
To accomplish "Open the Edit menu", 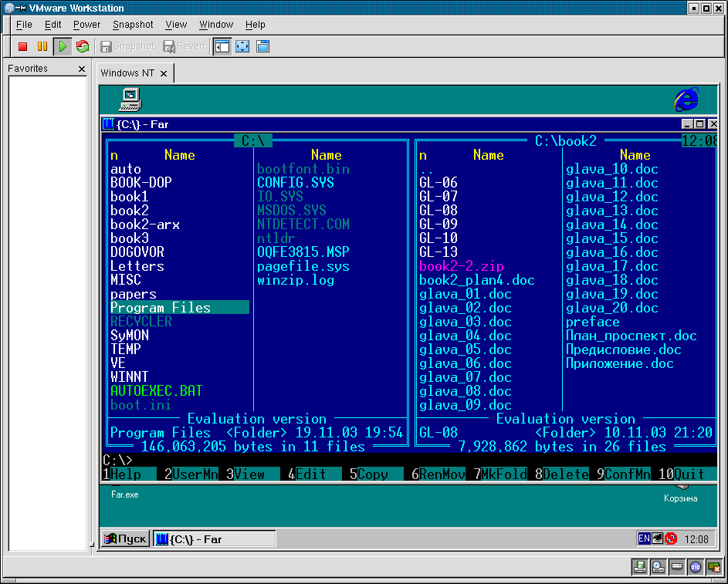I will click(53, 25).
